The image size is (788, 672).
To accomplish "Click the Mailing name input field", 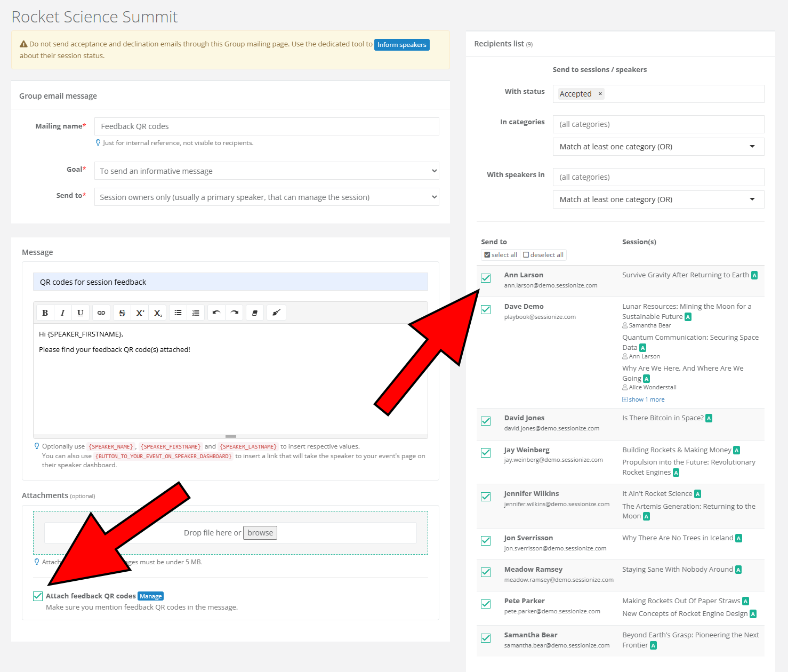I will [267, 126].
